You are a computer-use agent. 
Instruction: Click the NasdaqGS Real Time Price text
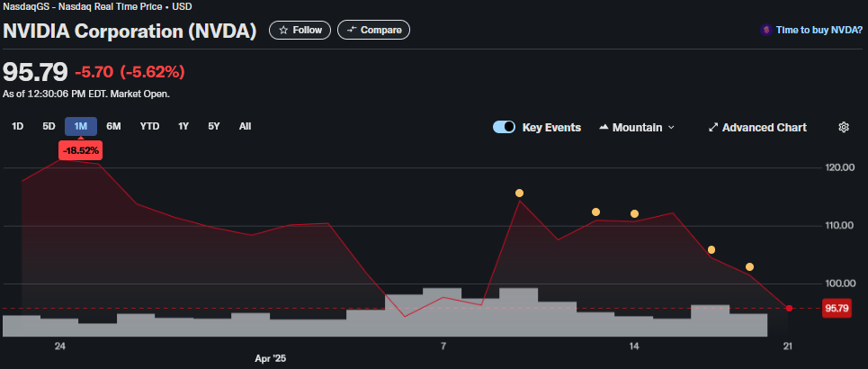pos(97,6)
